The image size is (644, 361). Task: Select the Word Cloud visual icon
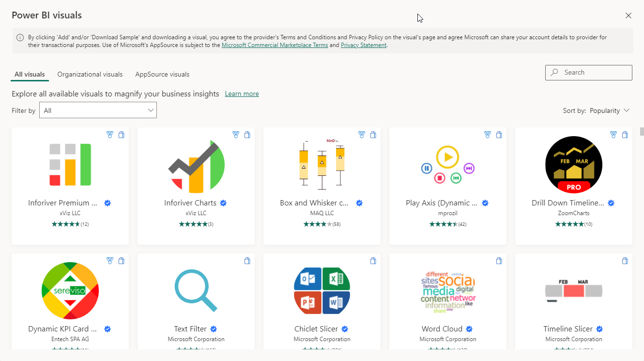point(447,291)
